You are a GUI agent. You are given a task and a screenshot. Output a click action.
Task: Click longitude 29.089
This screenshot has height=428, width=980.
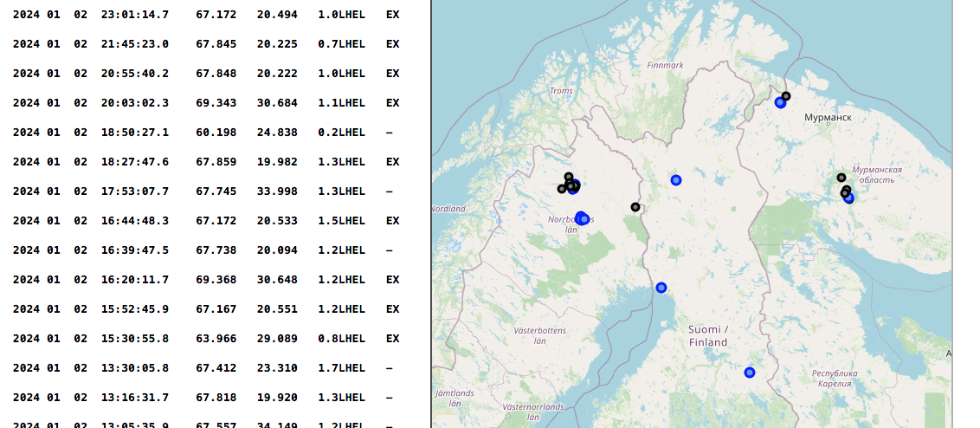pos(277,339)
